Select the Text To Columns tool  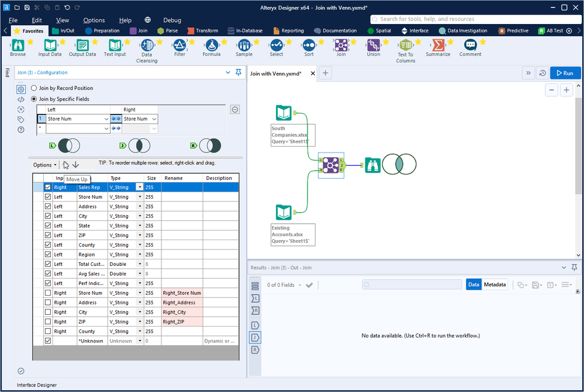point(406,46)
